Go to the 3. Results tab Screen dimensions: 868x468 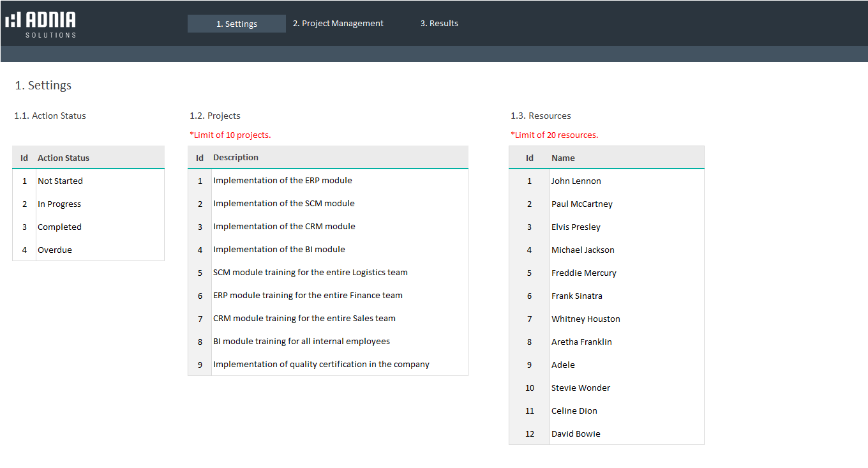439,24
